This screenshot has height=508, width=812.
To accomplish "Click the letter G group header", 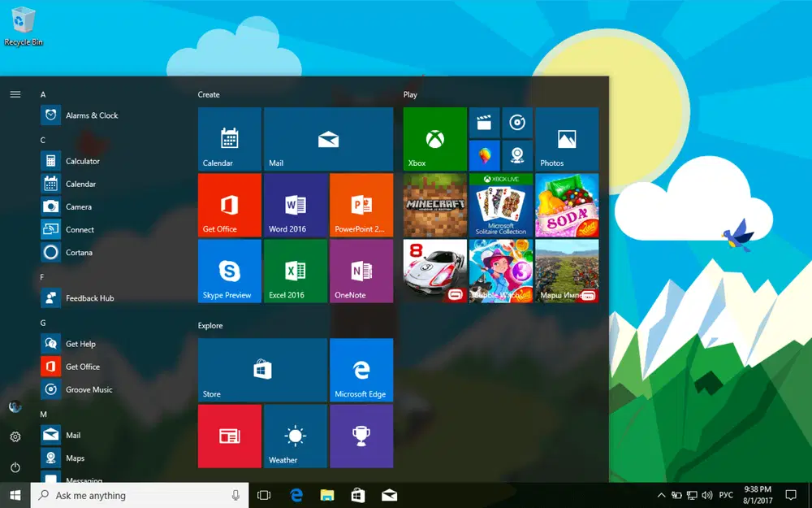I will point(43,323).
